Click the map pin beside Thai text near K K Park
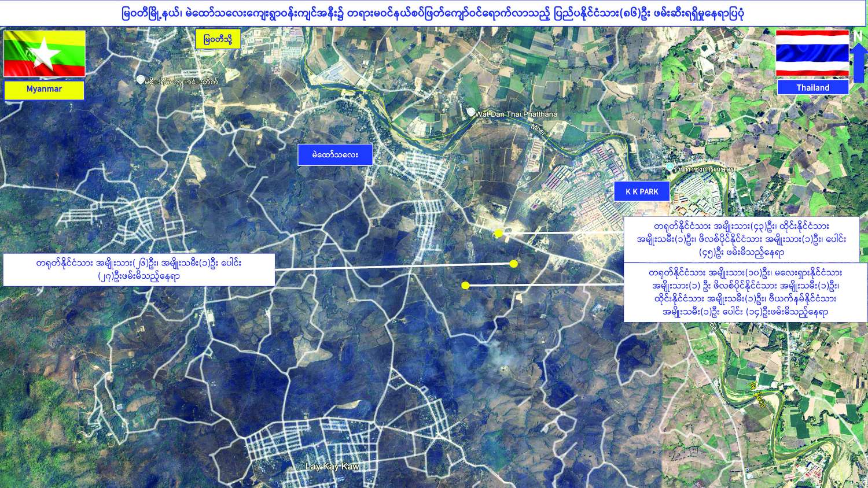Screen dimensions: 868x488 [x=670, y=167]
